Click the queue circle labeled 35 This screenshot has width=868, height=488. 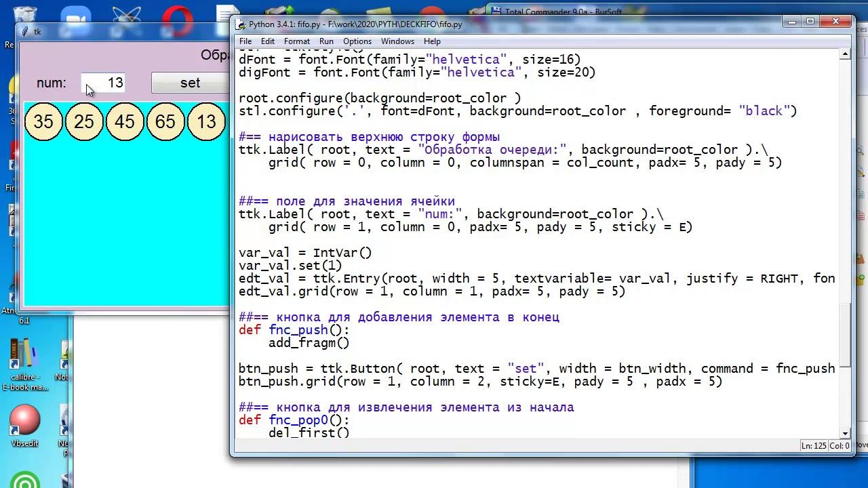[x=43, y=122]
